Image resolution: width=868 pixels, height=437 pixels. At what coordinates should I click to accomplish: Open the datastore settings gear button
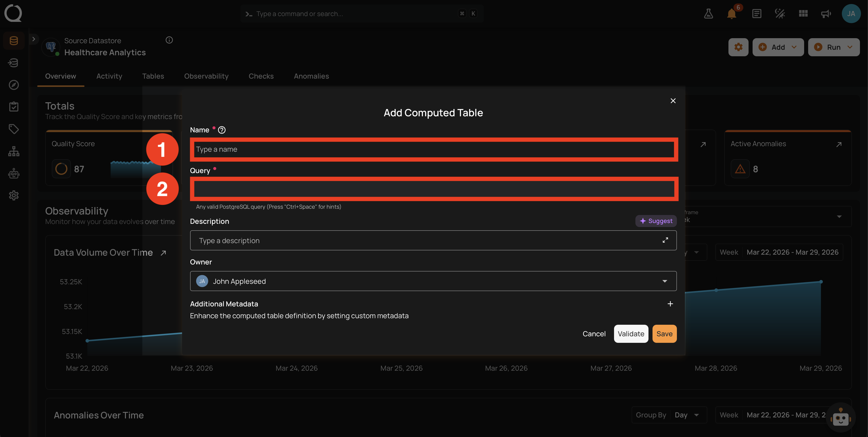(738, 47)
